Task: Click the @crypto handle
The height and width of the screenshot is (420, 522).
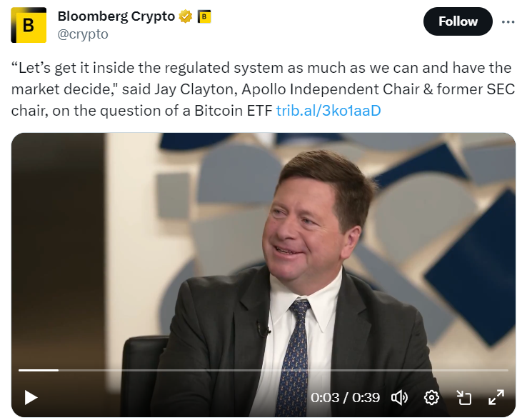Action: coord(83,34)
